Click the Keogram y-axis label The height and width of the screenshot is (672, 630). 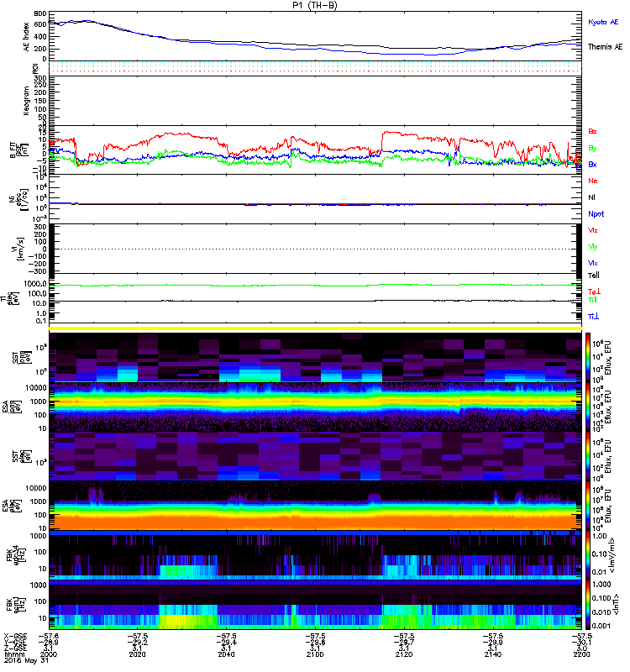pos(27,100)
